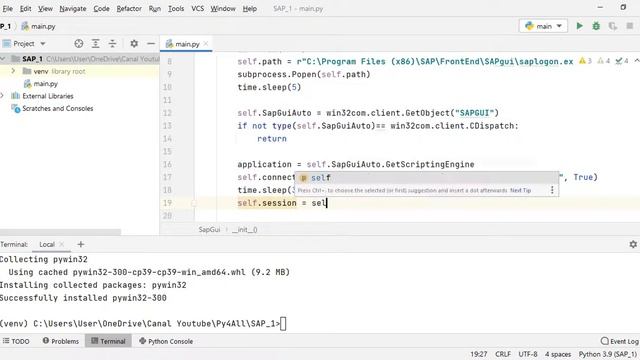Open Python 3.9 interpreter selector
The width and height of the screenshot is (640, 360).
click(x=608, y=354)
